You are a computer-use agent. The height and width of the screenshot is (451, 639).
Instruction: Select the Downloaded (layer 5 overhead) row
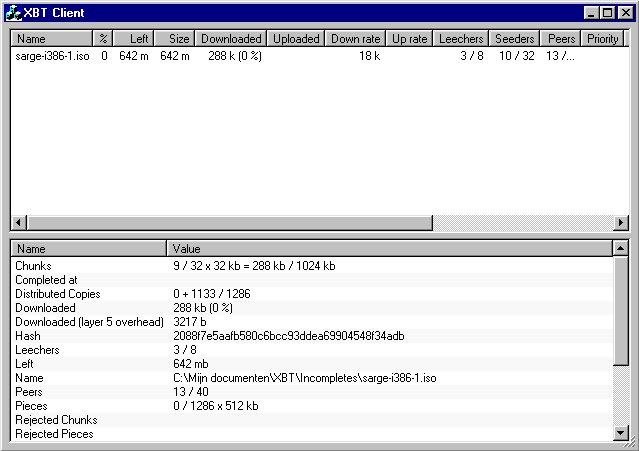tap(312, 322)
